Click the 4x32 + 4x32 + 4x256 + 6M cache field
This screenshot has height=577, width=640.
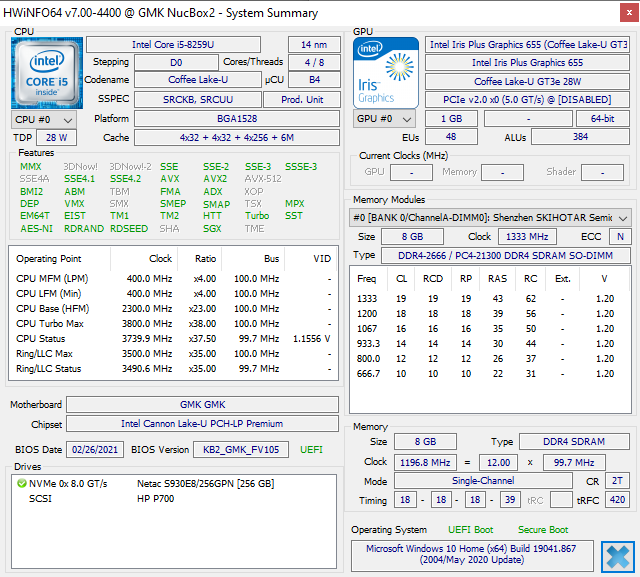[237, 138]
